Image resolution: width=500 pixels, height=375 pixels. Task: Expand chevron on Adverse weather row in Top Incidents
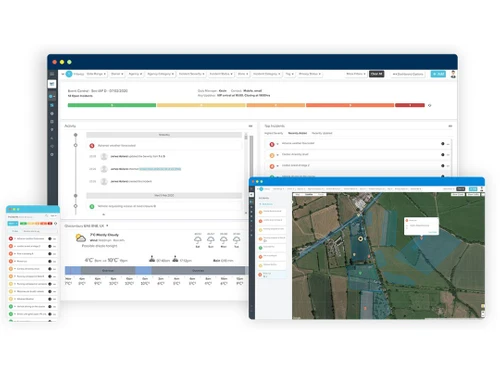click(277, 144)
